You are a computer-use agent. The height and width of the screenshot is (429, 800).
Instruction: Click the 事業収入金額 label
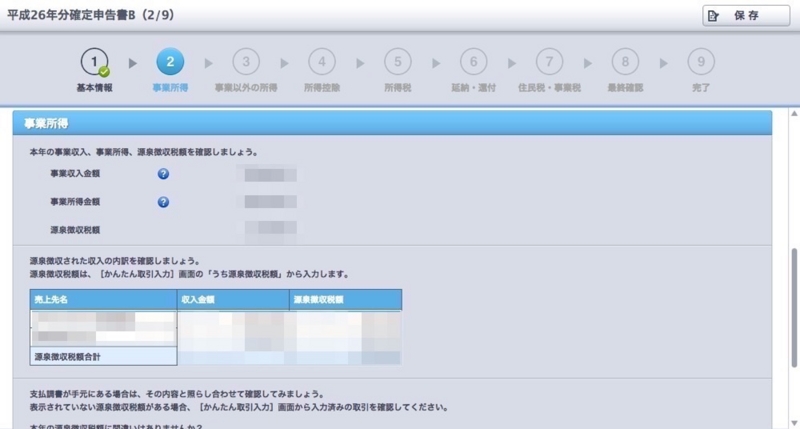coord(75,173)
